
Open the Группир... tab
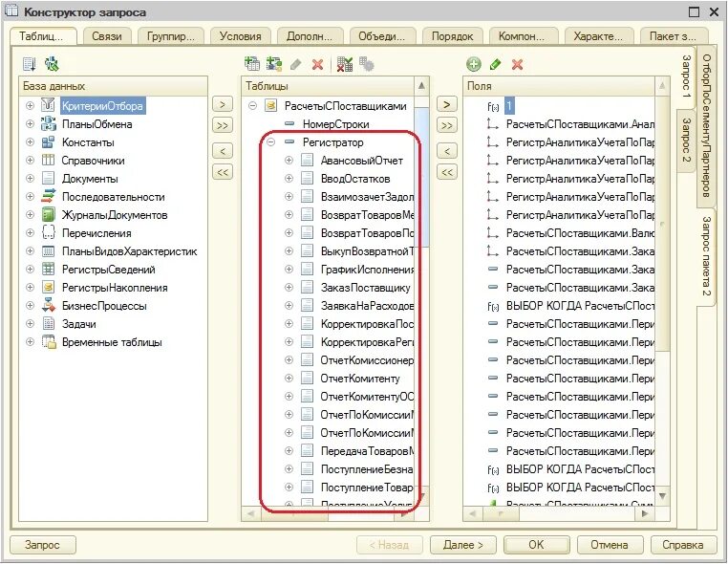(x=170, y=36)
